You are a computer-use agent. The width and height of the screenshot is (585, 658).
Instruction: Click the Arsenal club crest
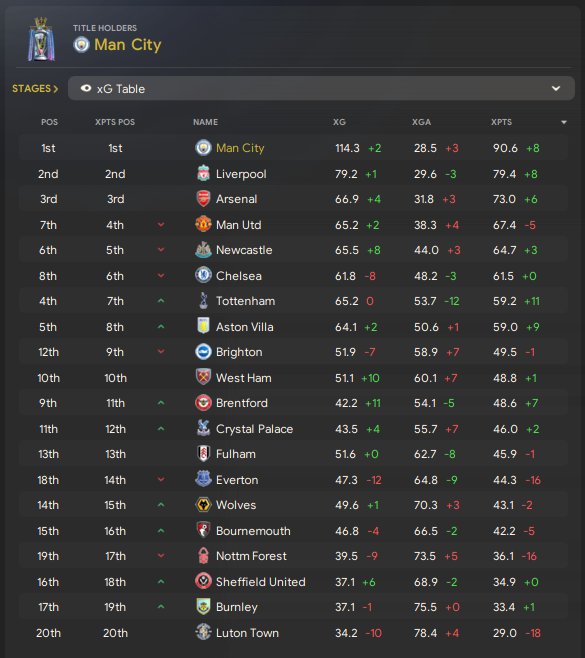coord(204,199)
